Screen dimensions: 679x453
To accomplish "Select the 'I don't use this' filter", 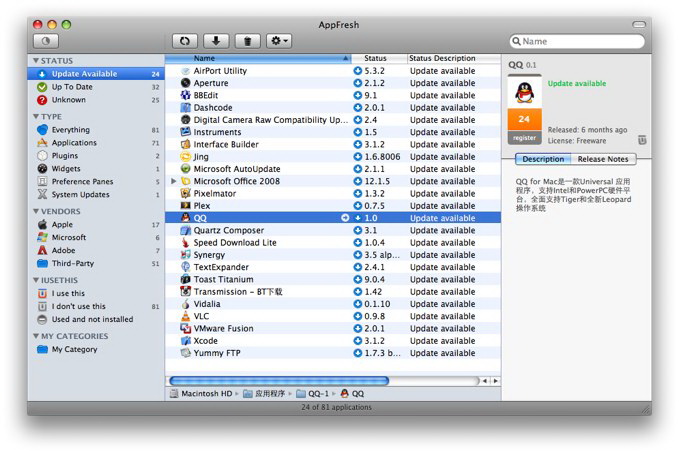I will coord(96,307).
